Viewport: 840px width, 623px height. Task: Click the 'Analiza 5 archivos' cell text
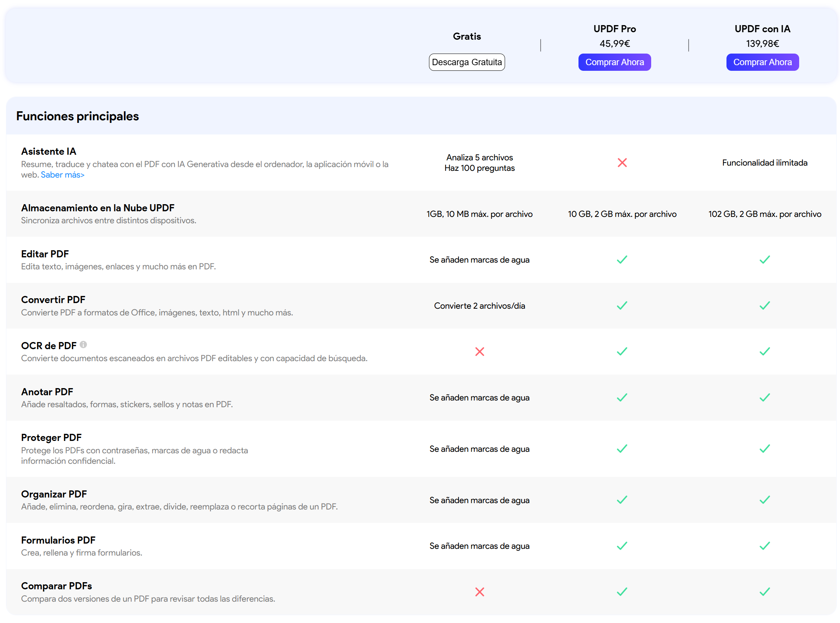480,157
